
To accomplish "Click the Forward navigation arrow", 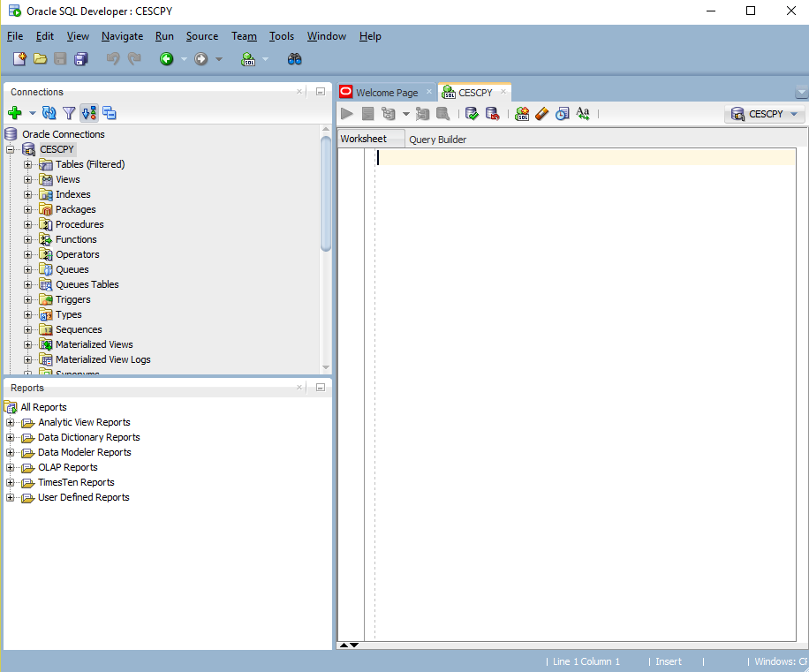I will tap(200, 59).
